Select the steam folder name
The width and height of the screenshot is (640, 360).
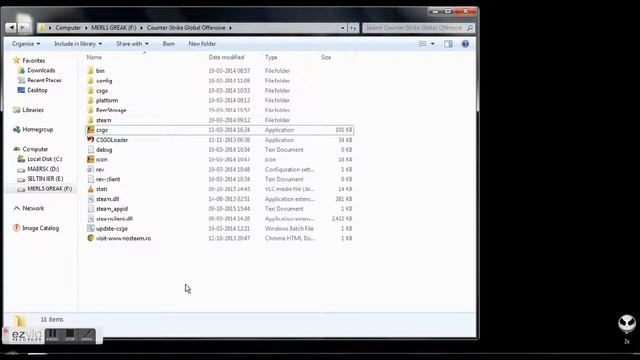(x=104, y=120)
